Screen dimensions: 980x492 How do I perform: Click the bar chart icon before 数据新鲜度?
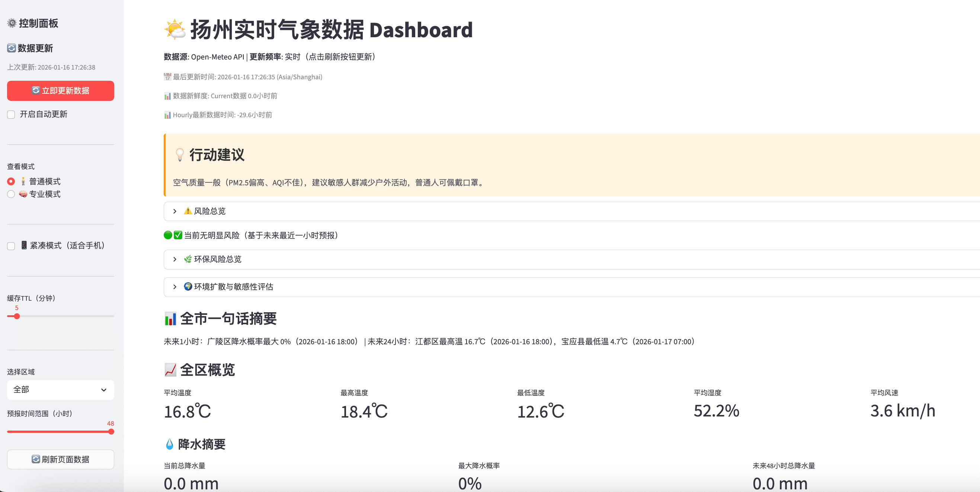click(167, 96)
